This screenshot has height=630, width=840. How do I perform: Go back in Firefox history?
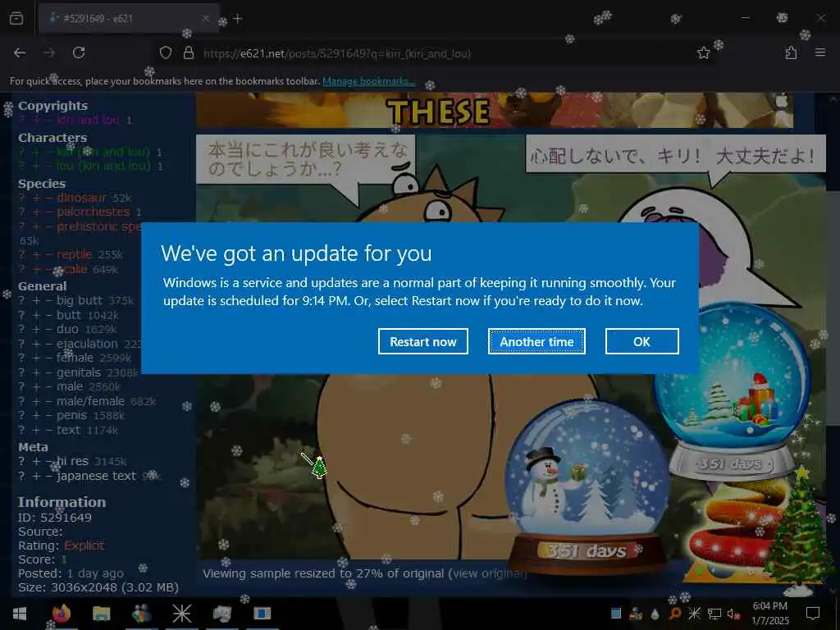[20, 52]
